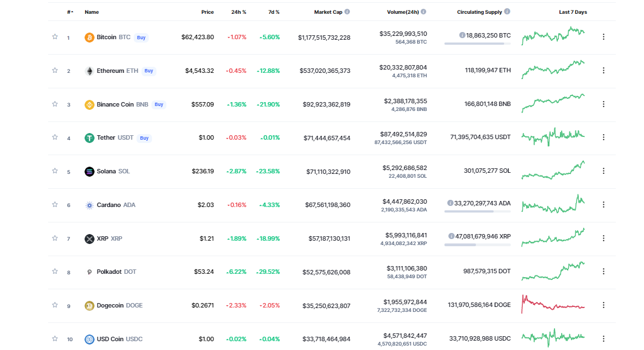
Task: Open the three-dot menu for Bitcoin
Action: (603, 37)
